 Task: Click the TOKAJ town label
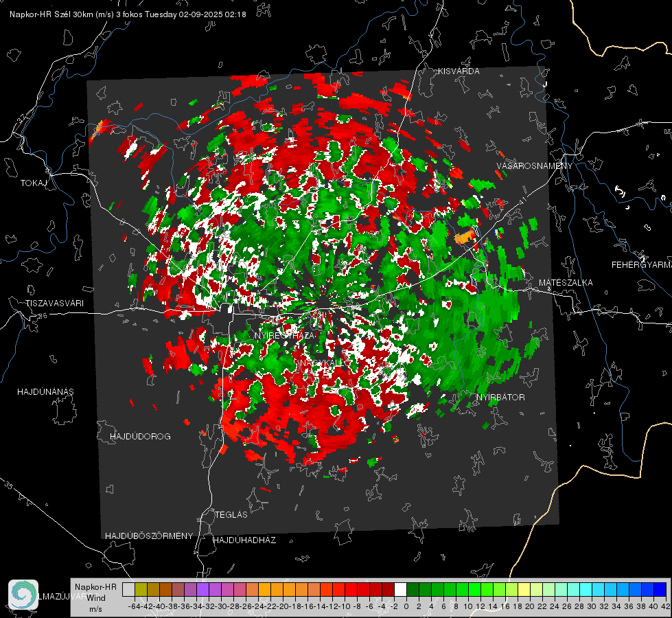point(34,183)
